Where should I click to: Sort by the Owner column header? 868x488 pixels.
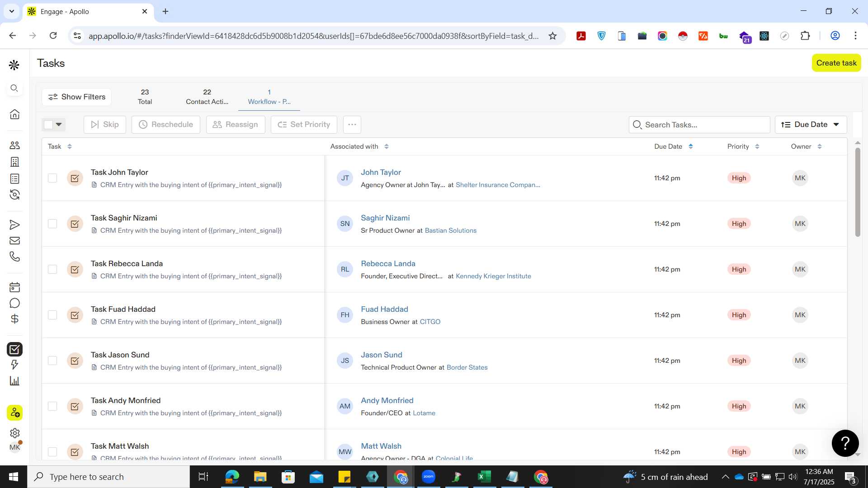pyautogui.click(x=806, y=146)
